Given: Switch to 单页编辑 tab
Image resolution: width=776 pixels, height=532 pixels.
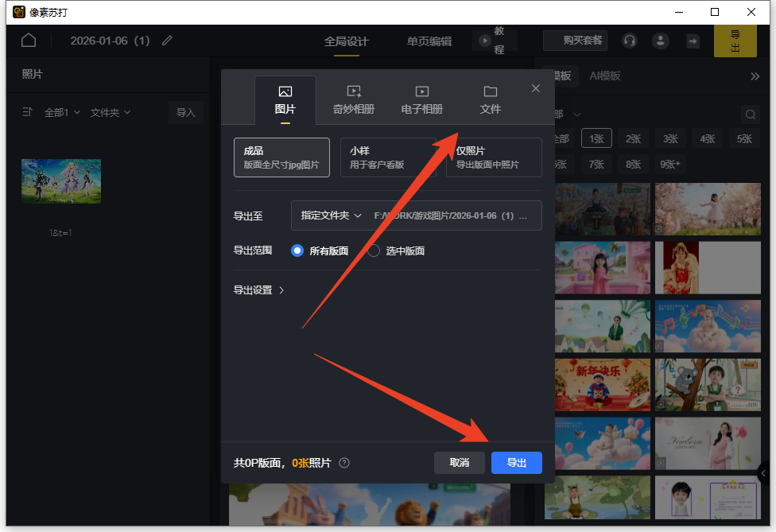Looking at the screenshot, I should click(x=429, y=41).
